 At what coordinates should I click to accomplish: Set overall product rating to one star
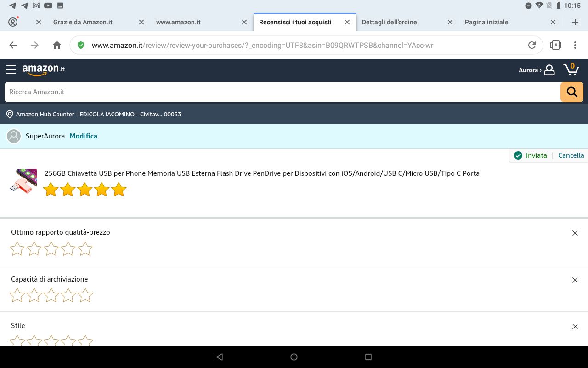pos(51,189)
